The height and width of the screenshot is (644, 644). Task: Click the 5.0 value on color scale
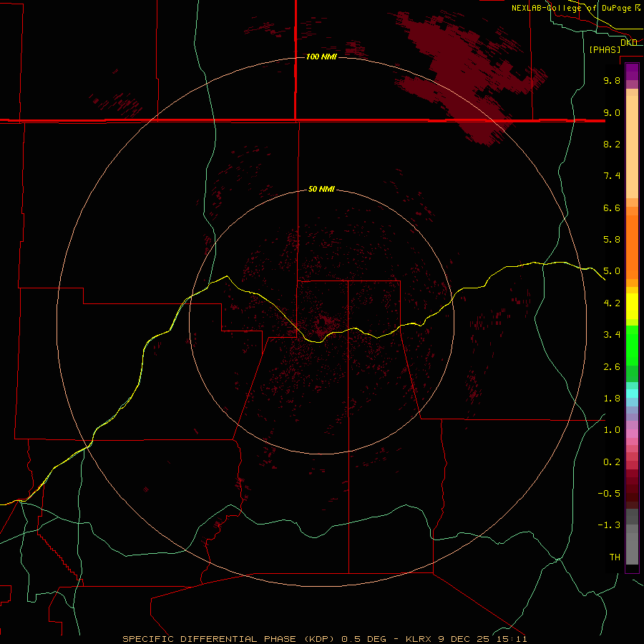click(612, 271)
